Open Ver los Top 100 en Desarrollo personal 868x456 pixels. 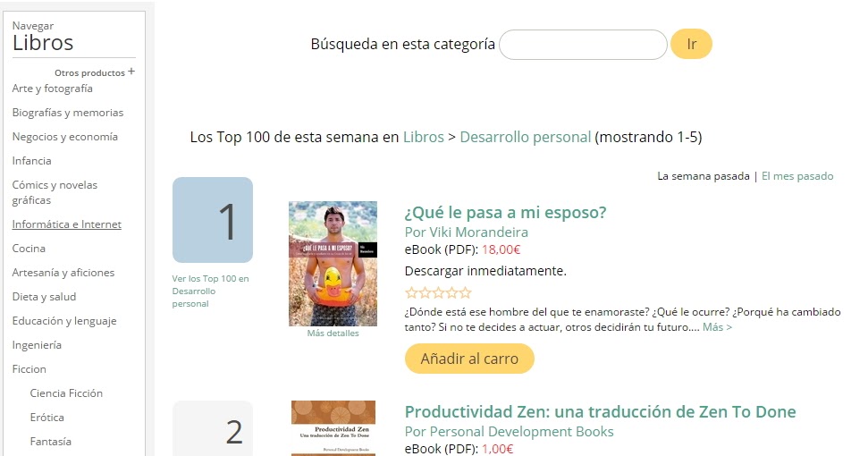pyautogui.click(x=210, y=291)
